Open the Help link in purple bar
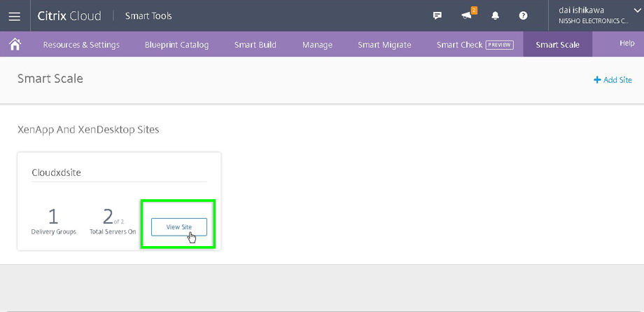Viewport: 644px width, 312px height. pos(626,43)
